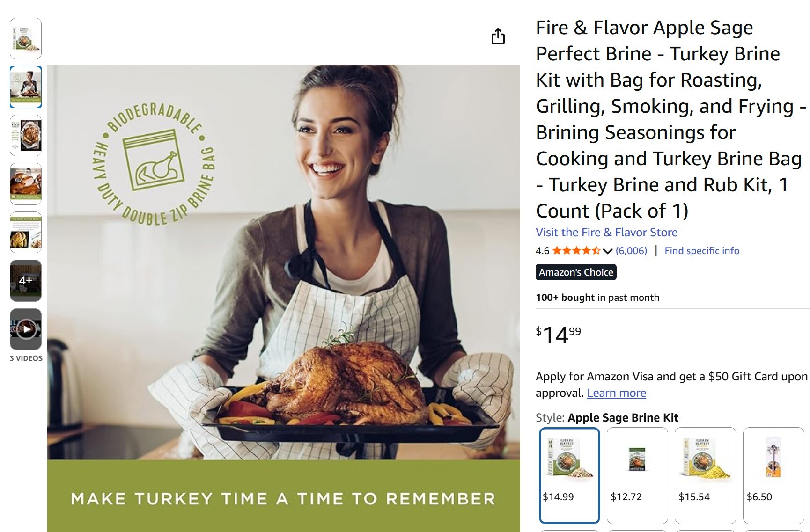Image resolution: width=810 pixels, height=532 pixels.
Task: View the third turkey pan thumbnail
Action: click(26, 136)
